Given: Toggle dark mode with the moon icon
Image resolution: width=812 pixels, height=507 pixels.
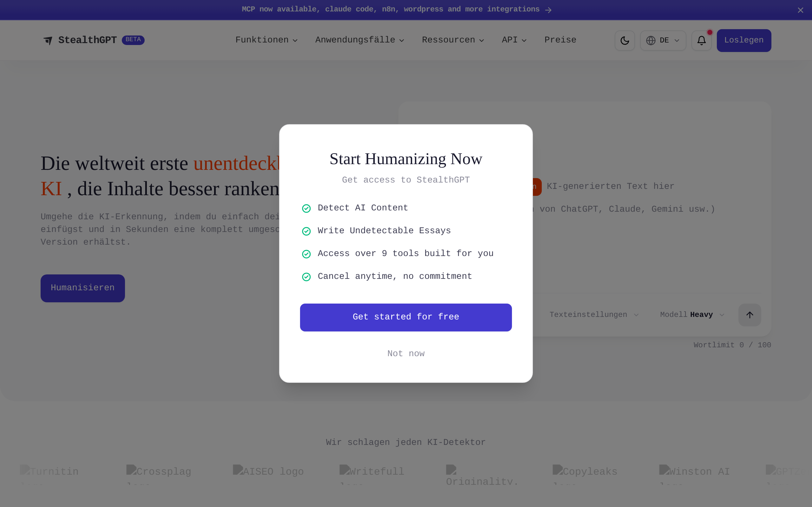Looking at the screenshot, I should tap(625, 41).
